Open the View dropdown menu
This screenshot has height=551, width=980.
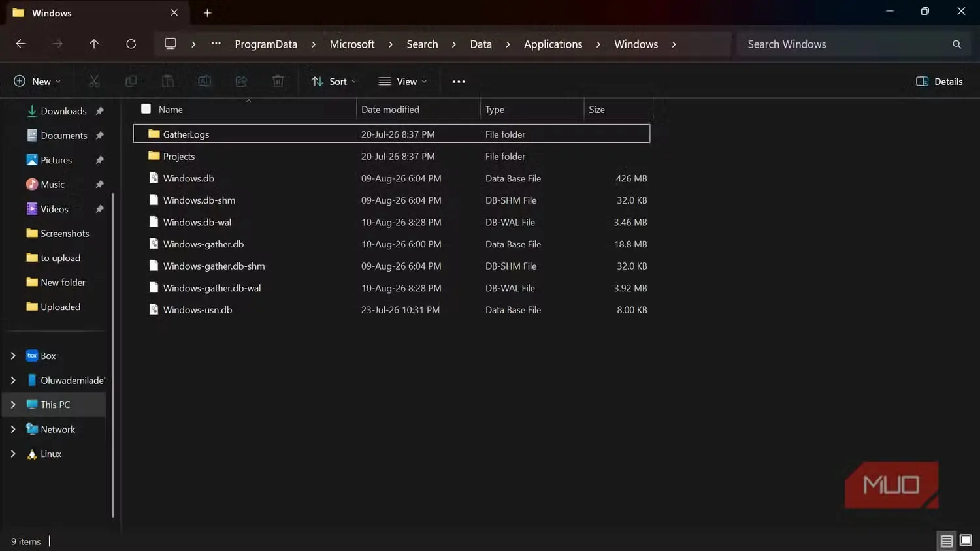(403, 82)
